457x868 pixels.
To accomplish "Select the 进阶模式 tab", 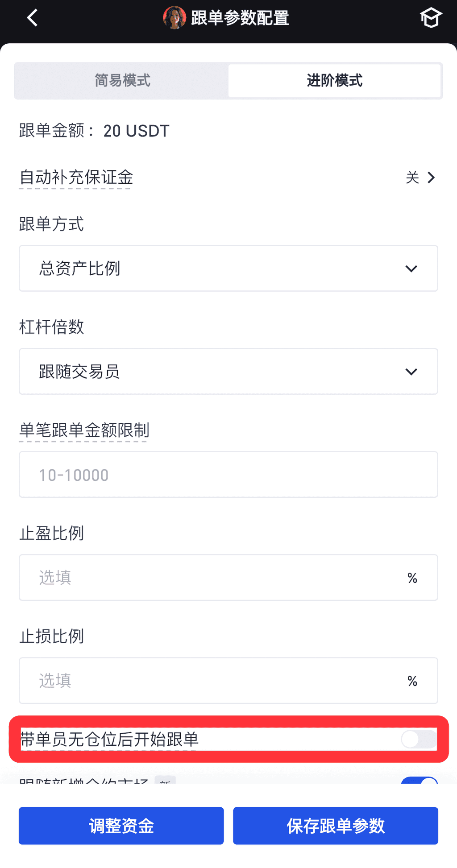I will tap(334, 81).
